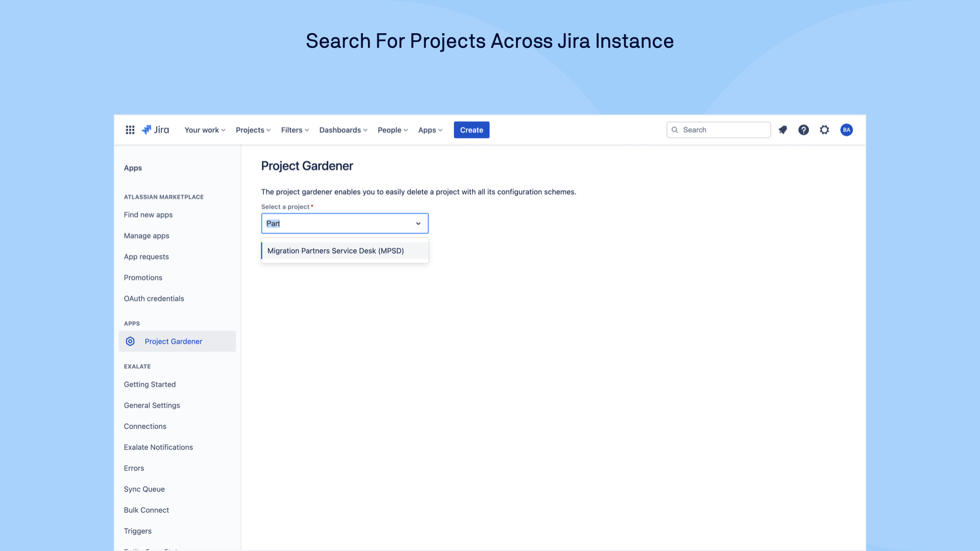Open the Manage apps link

coord(146,236)
